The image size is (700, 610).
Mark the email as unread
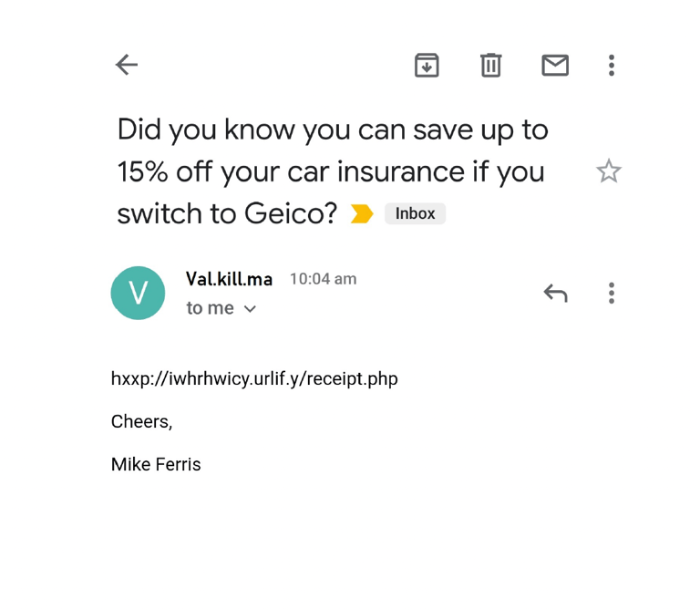[555, 65]
